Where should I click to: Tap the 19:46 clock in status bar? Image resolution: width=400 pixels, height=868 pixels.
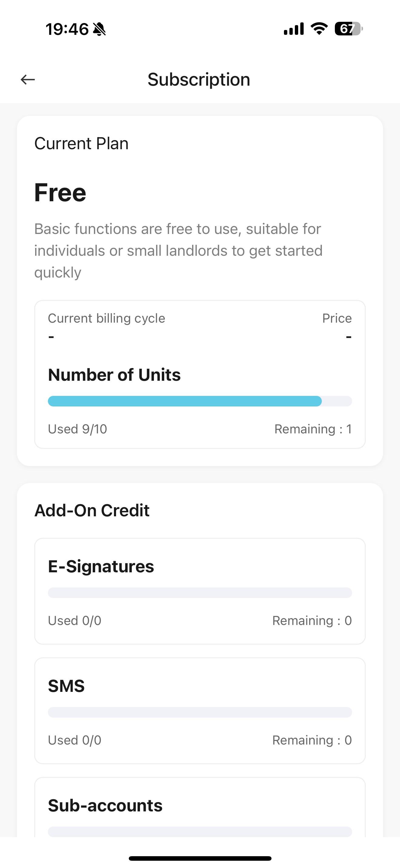tap(67, 29)
